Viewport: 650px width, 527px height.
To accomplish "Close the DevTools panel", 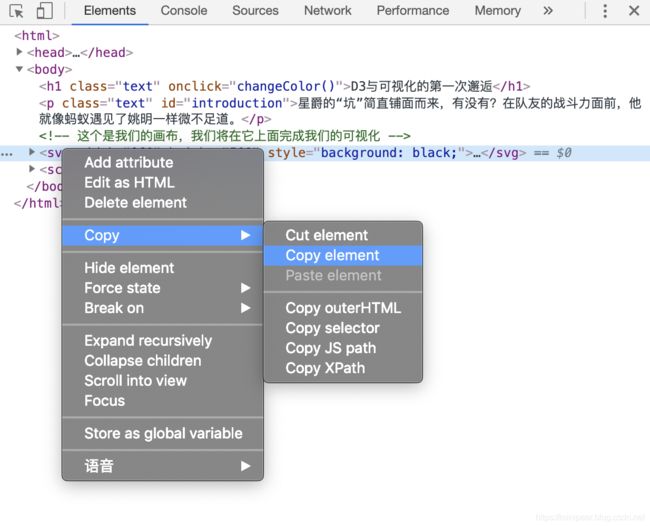I will 634,11.
